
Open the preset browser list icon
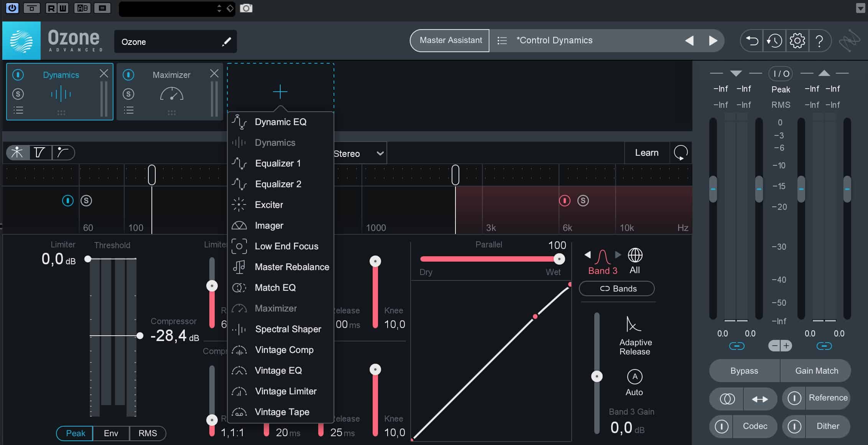(502, 40)
